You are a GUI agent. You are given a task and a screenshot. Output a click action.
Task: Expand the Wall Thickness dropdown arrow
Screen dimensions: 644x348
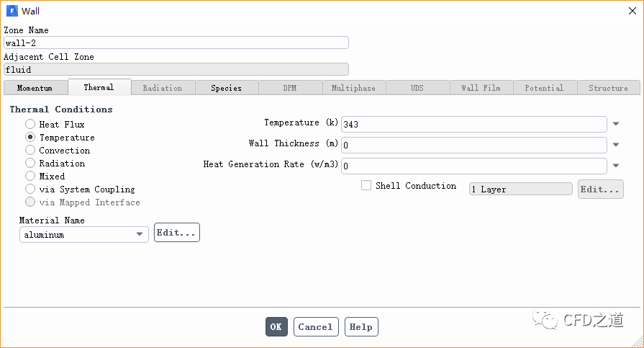[x=616, y=145]
